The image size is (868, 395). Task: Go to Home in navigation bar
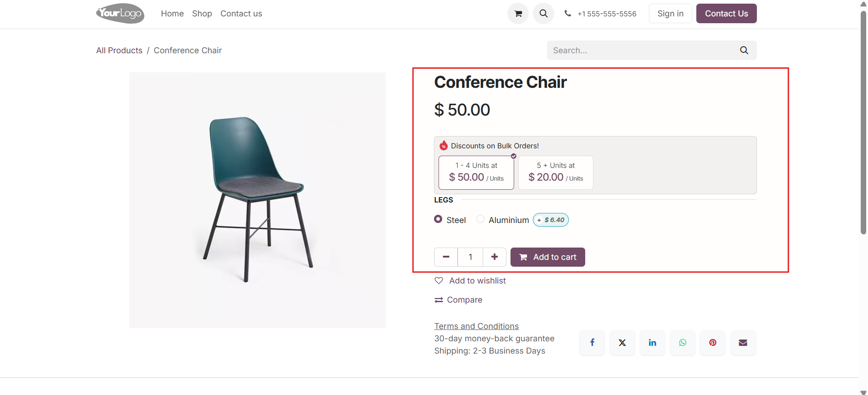pos(172,14)
